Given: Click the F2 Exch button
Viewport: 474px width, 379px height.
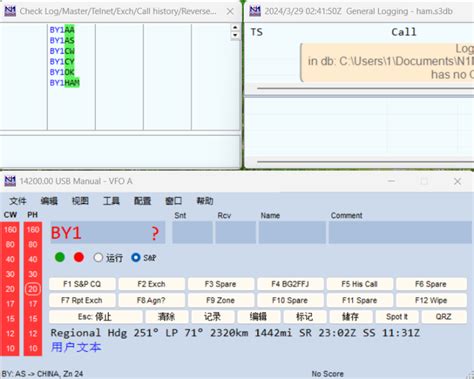Looking at the screenshot, I should [151, 284].
